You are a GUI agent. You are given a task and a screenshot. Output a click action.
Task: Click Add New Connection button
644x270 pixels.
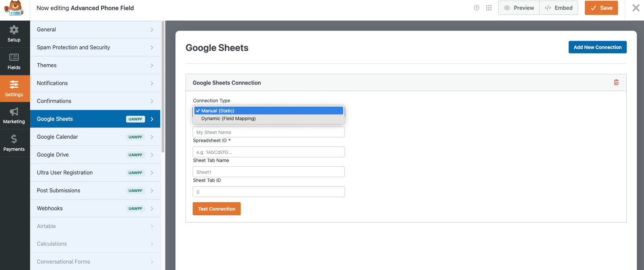(597, 47)
